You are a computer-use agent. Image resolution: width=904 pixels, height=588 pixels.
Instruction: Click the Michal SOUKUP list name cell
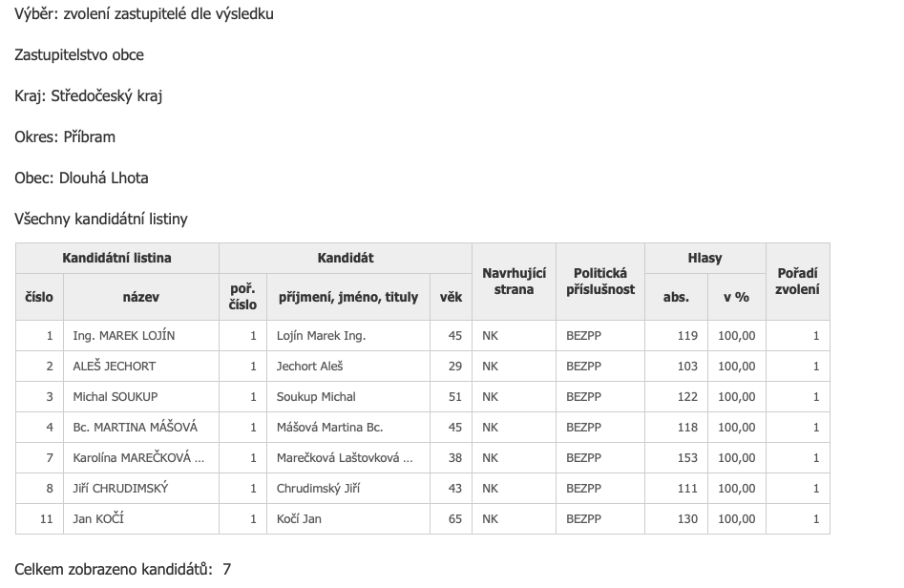116,397
